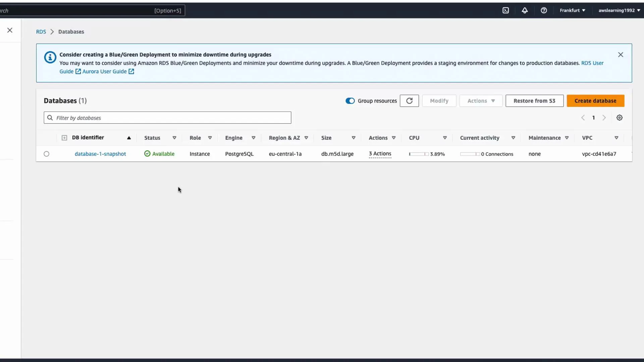Open the notifications bell icon
Image resolution: width=644 pixels, height=362 pixels.
pyautogui.click(x=525, y=10)
